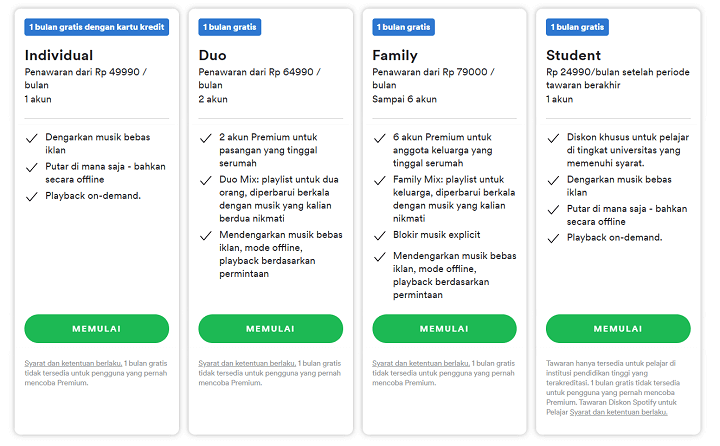Click the MEMULAI button for Individual plan
The width and height of the screenshot is (720, 446).
96,328
